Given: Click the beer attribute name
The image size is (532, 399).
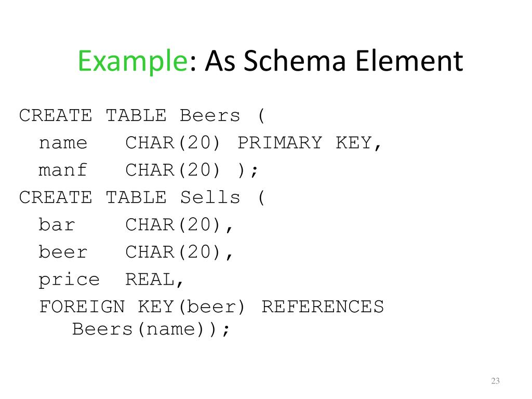Looking at the screenshot, I should [63, 252].
